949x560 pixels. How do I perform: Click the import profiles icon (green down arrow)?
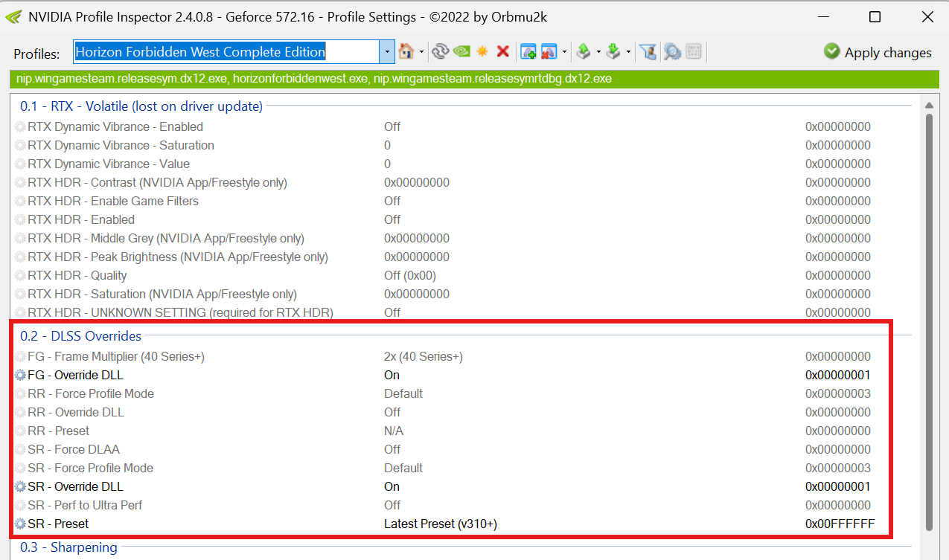pos(613,51)
